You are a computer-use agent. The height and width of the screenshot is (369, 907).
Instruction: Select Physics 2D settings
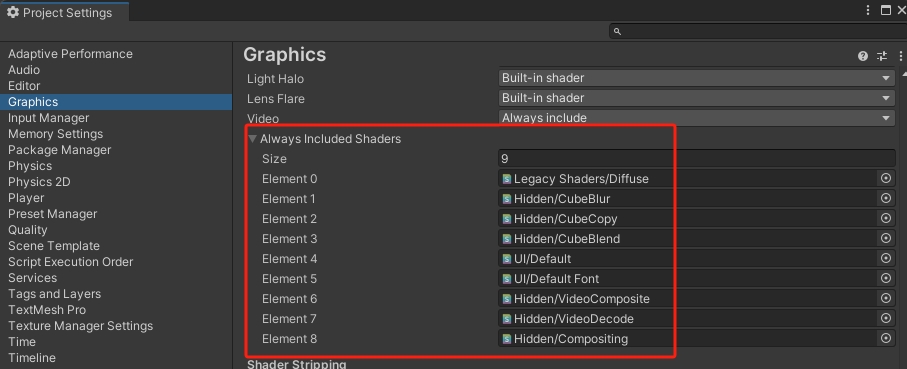pyautogui.click(x=39, y=182)
